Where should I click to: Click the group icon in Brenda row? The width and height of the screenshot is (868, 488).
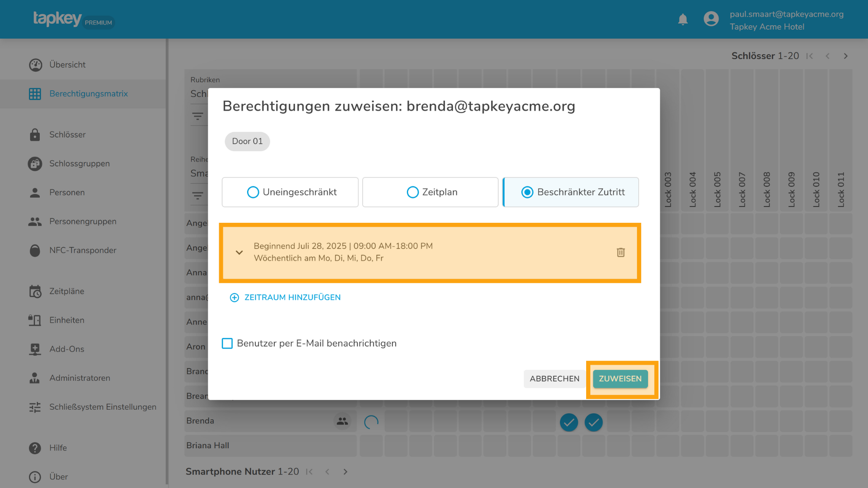point(342,421)
